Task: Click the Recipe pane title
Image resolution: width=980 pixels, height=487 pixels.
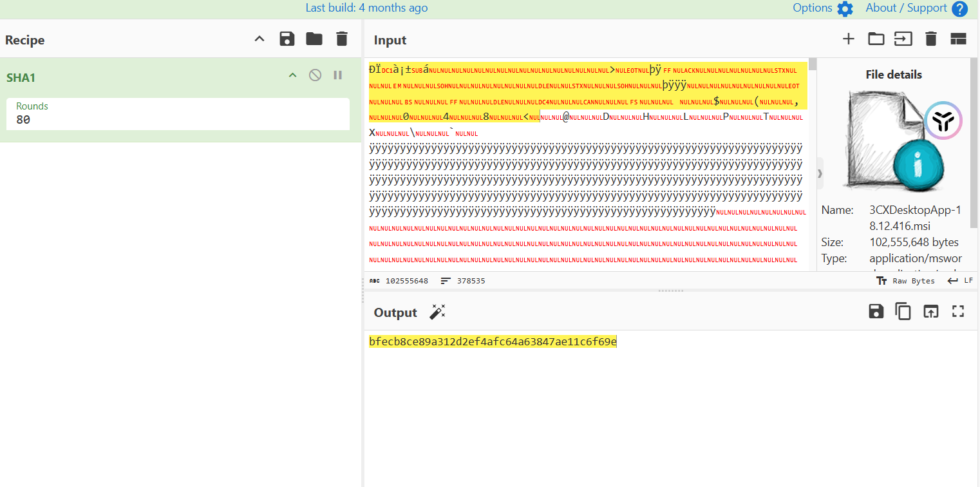Action: tap(25, 40)
